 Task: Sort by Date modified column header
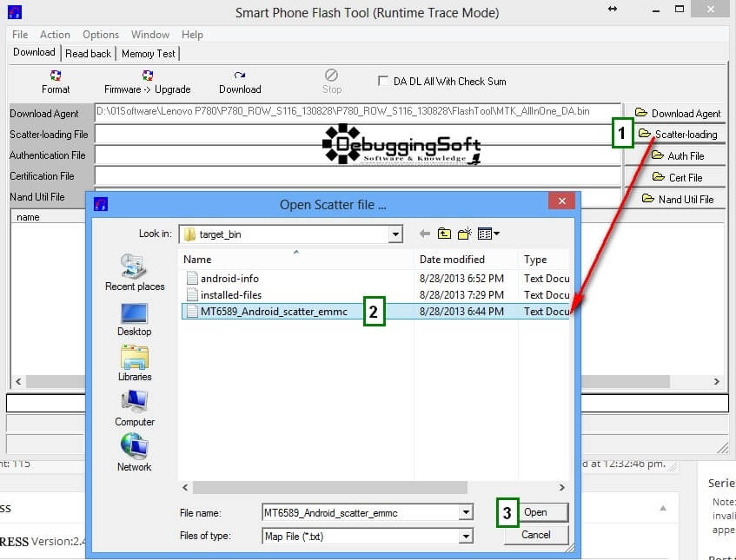466,260
